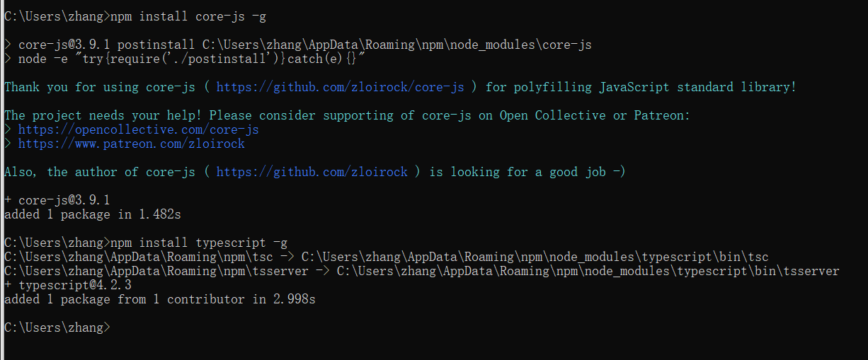Click the "+ core-js@3.9.1" output line
This screenshot has width=868, height=360.
(57, 200)
